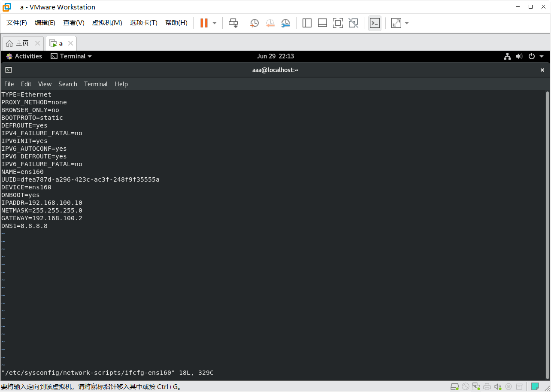This screenshot has height=392, width=551.
Task: Expand the stretch display dropdown arrow
Action: [x=407, y=23]
